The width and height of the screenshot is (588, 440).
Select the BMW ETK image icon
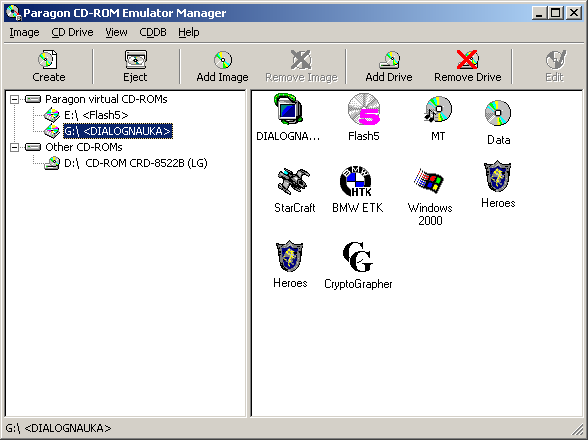[x=356, y=181]
